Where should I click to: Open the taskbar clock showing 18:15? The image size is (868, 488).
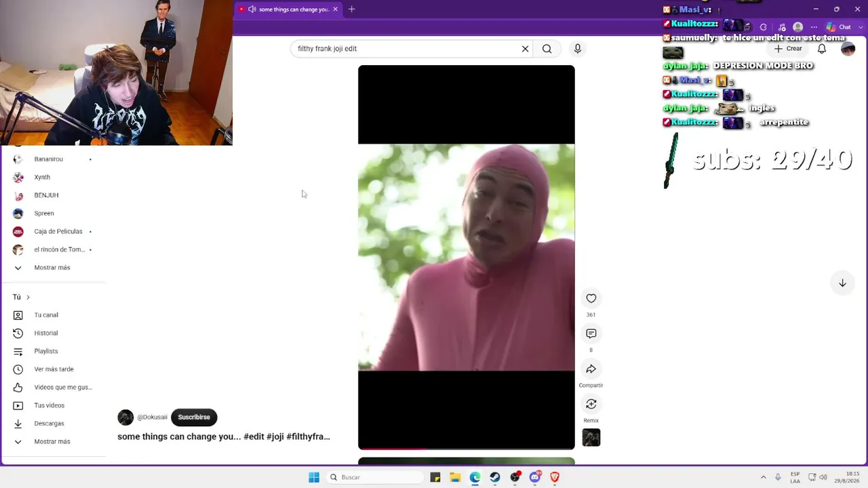pos(848,477)
